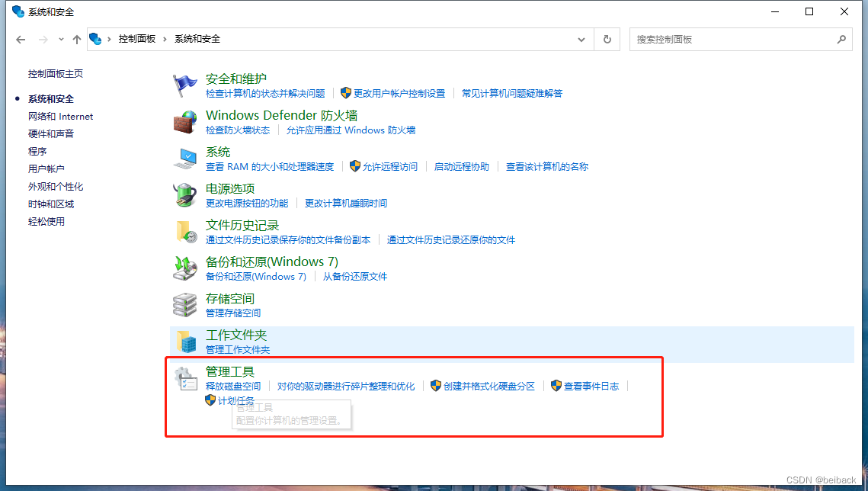Select 硬件和声音 in sidebar

point(51,133)
